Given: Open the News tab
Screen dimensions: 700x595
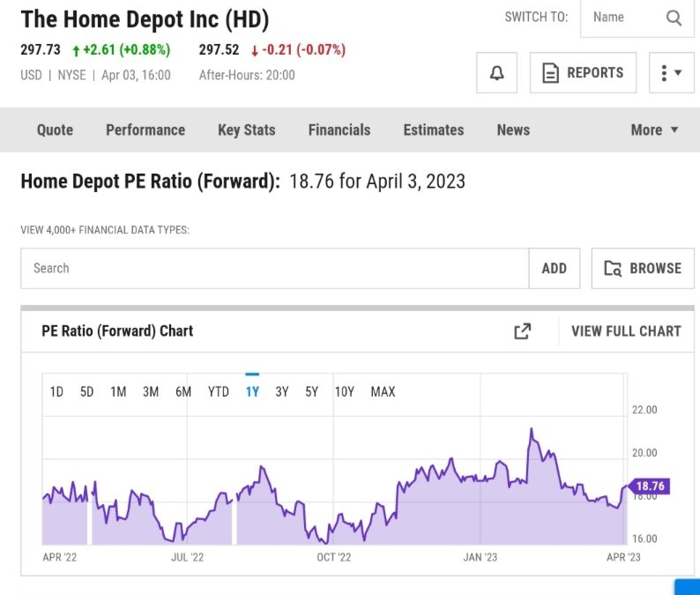Looking at the screenshot, I should 513,130.
